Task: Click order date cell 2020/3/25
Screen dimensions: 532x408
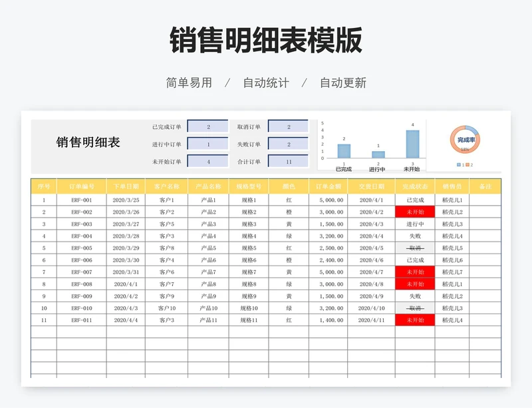Action: tap(126, 200)
